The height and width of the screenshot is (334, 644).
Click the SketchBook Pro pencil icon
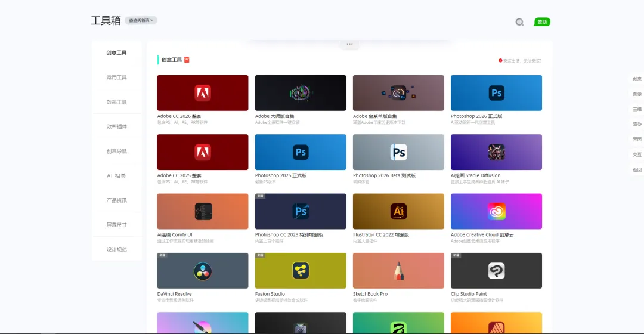coord(398,271)
